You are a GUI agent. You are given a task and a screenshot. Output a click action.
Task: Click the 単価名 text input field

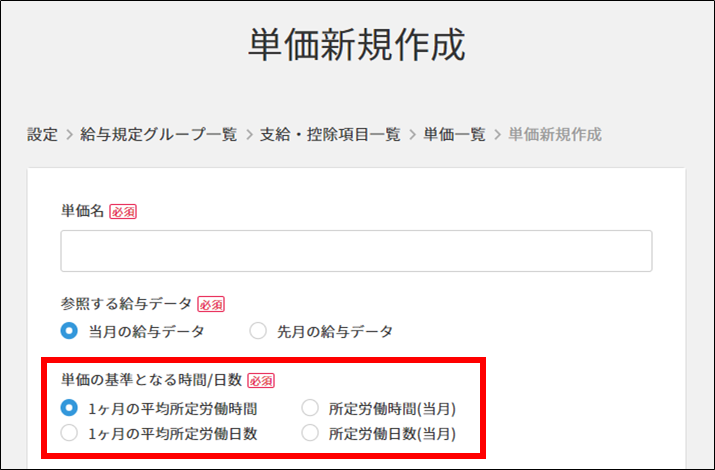pos(356,251)
